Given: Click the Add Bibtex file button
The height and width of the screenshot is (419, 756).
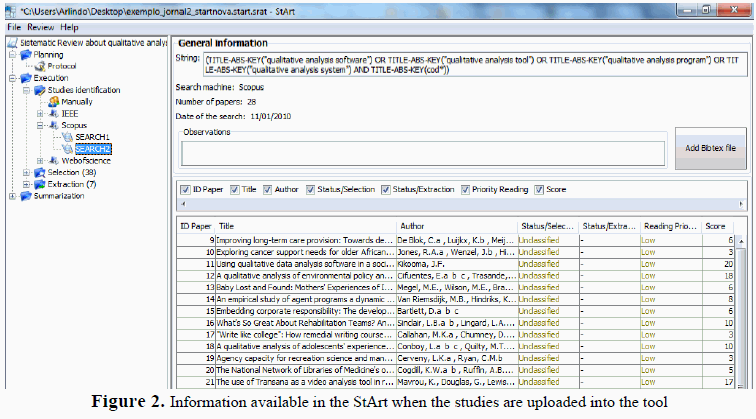Looking at the screenshot, I should (x=709, y=148).
